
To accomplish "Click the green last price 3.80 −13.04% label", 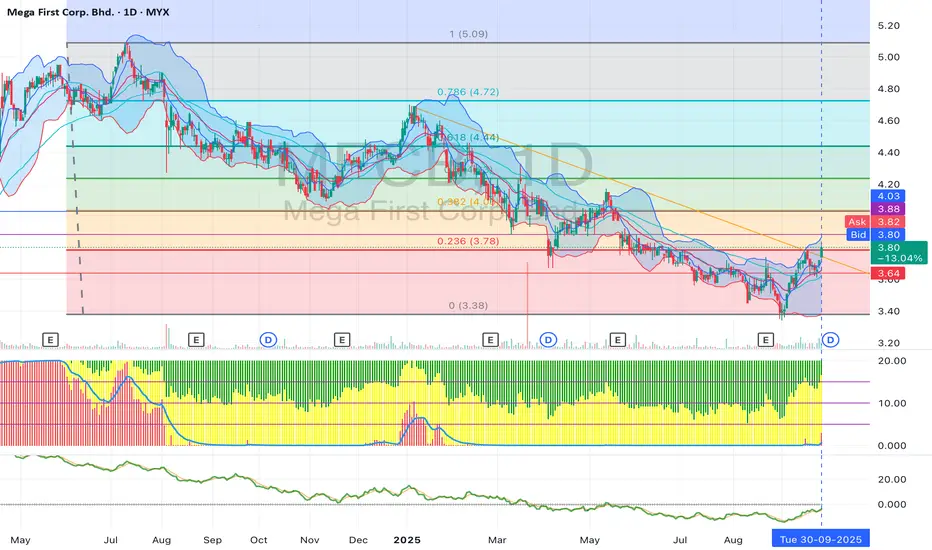I will pos(899,253).
